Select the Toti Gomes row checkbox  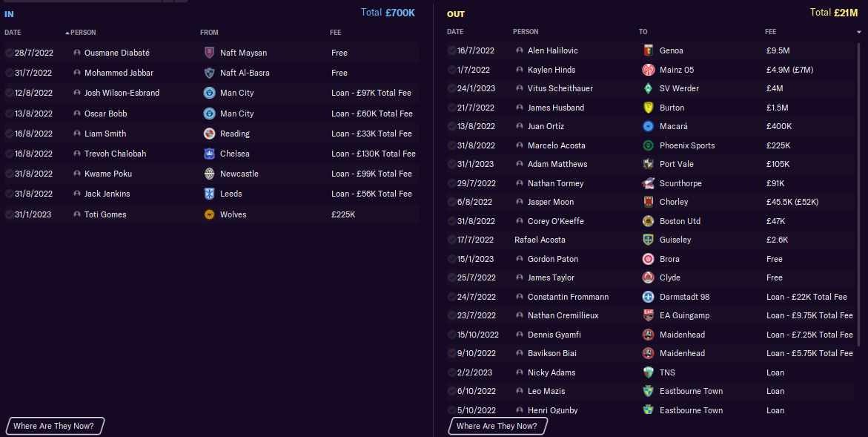pos(10,214)
